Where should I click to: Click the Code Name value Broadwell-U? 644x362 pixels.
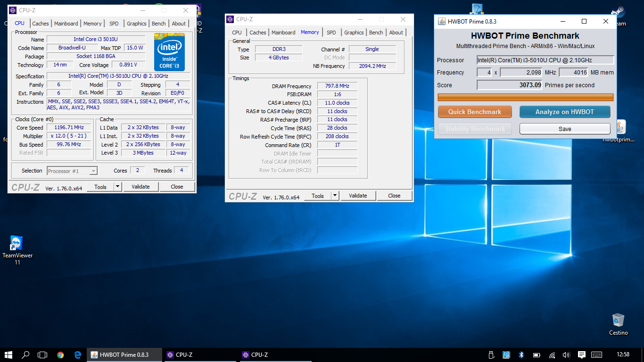(x=72, y=48)
